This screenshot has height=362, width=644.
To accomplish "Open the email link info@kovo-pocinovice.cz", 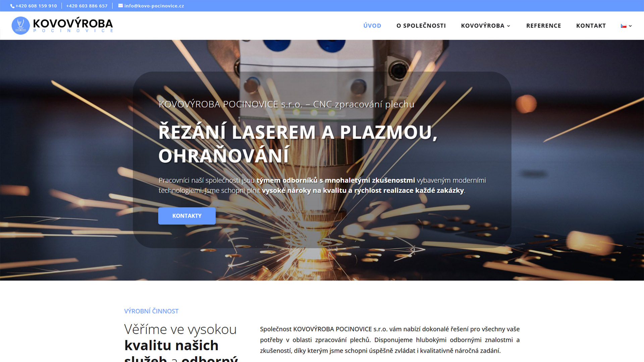I will pos(154,6).
